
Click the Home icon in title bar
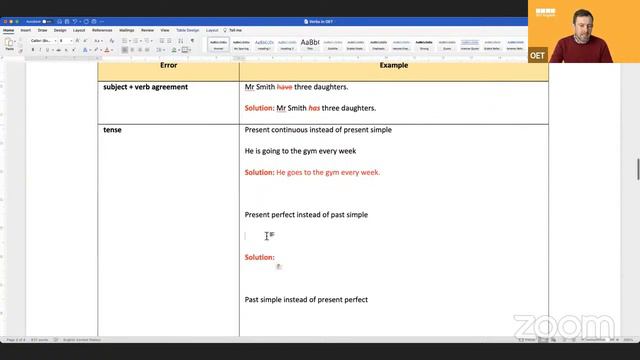[x=60, y=22]
